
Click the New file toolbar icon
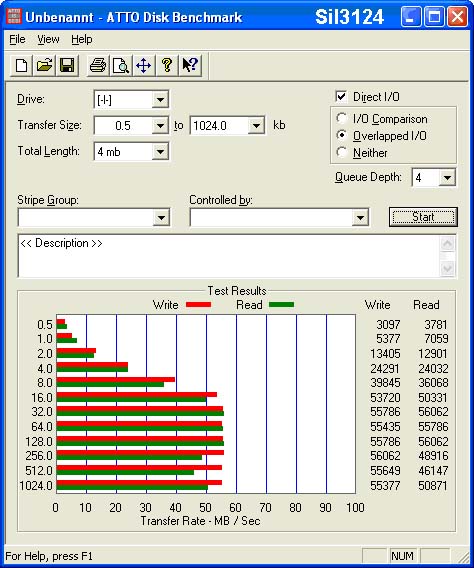pos(21,66)
